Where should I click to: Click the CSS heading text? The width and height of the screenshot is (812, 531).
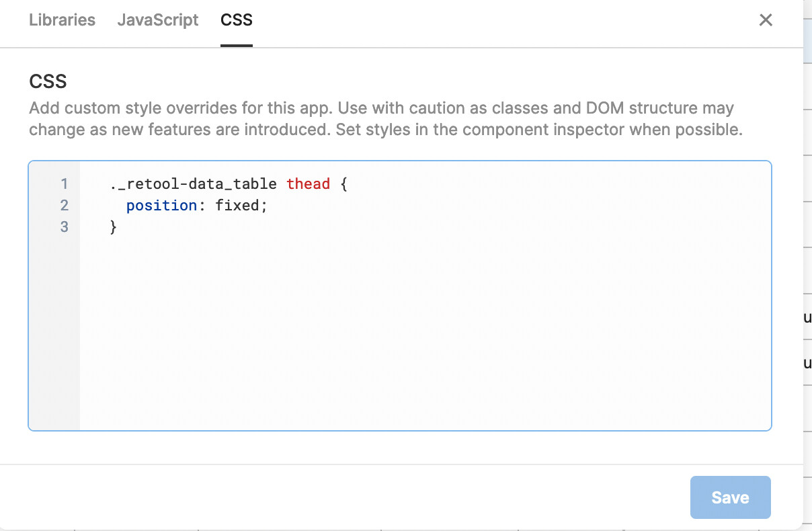click(47, 81)
